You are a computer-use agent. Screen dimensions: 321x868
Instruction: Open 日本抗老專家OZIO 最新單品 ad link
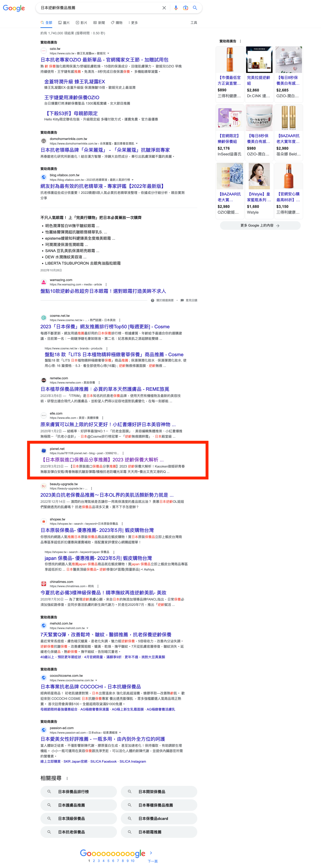point(104,60)
